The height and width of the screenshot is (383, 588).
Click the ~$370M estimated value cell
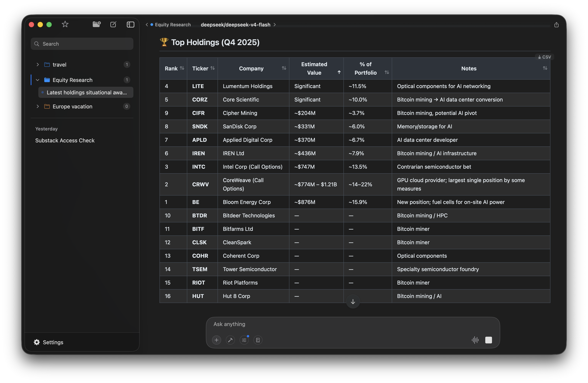tap(316, 140)
